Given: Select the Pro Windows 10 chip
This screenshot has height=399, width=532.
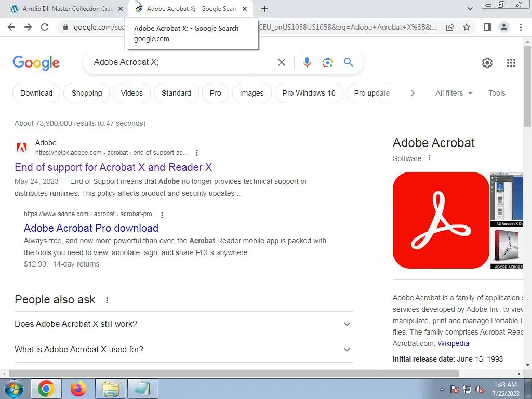Looking at the screenshot, I should coord(309,93).
